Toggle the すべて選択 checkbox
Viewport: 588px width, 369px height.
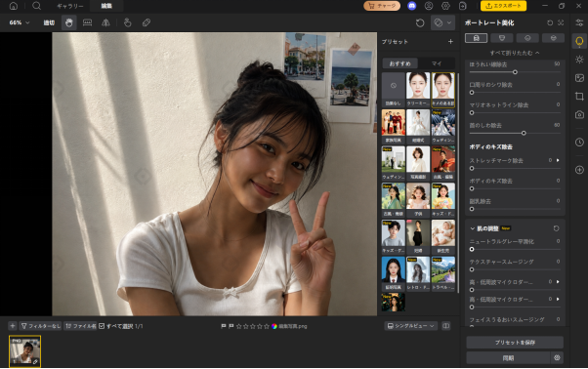click(x=102, y=326)
